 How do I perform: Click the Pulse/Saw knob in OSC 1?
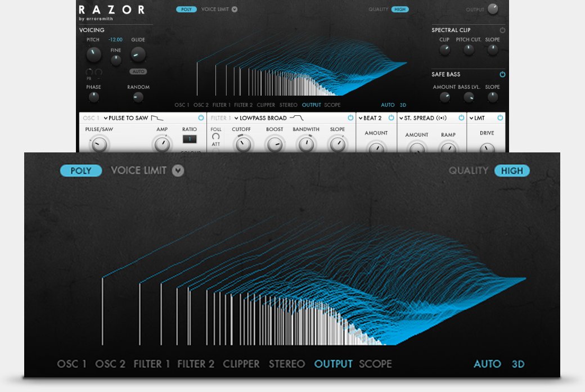99,145
